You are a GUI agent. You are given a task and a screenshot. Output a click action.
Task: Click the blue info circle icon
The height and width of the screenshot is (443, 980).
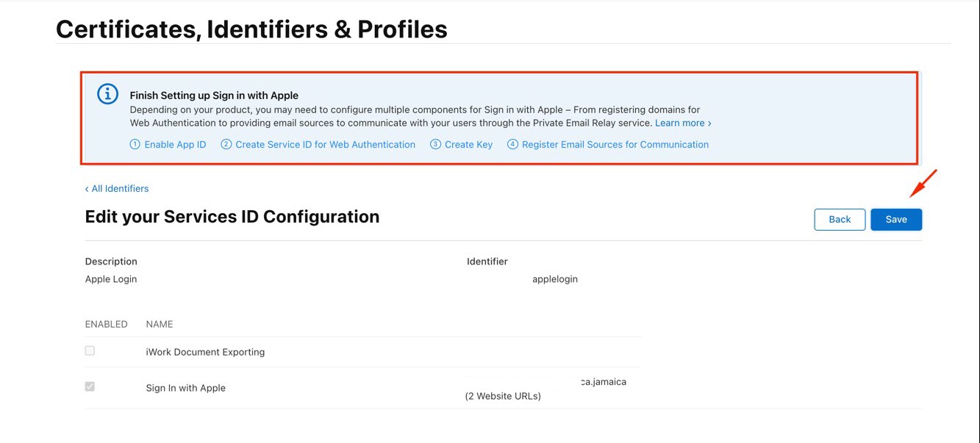(108, 94)
